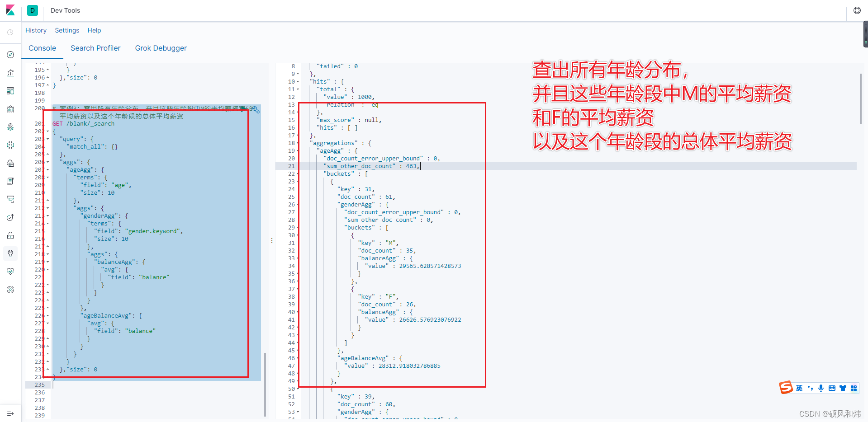Open Dashboard icon in sidebar
This screenshot has width=868, height=422.
click(10, 91)
